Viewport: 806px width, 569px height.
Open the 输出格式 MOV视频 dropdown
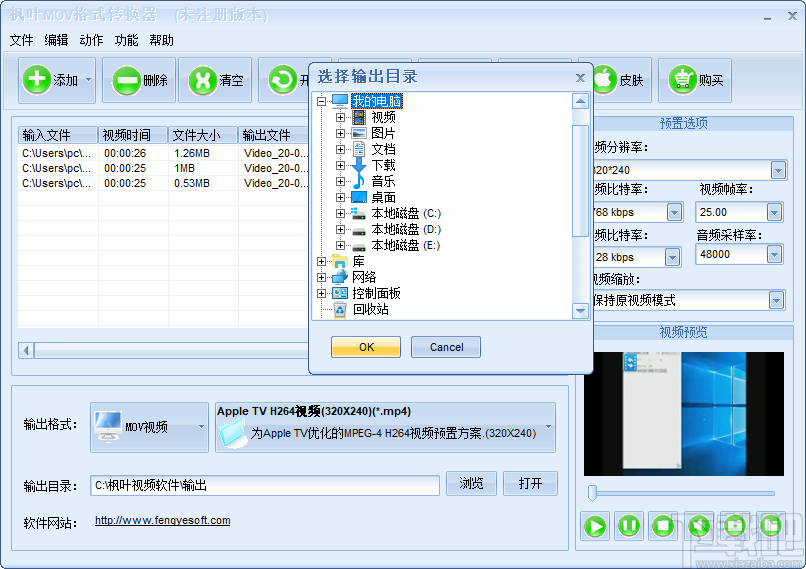[149, 427]
